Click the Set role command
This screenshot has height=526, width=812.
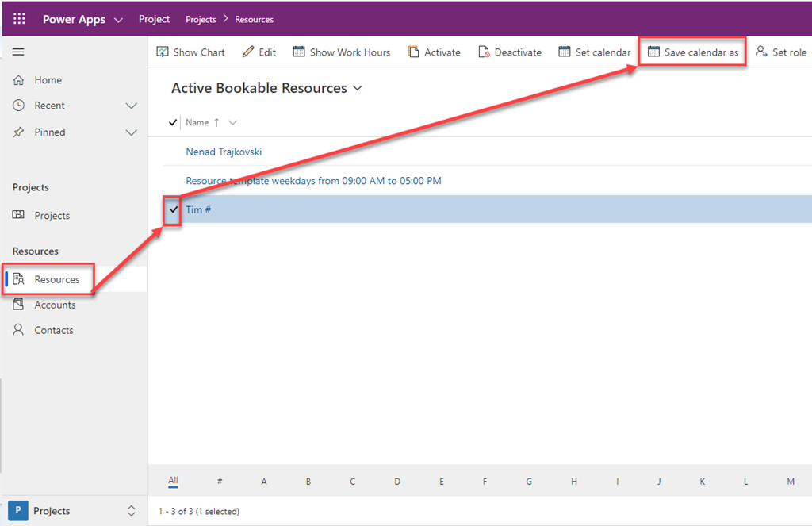coord(781,52)
